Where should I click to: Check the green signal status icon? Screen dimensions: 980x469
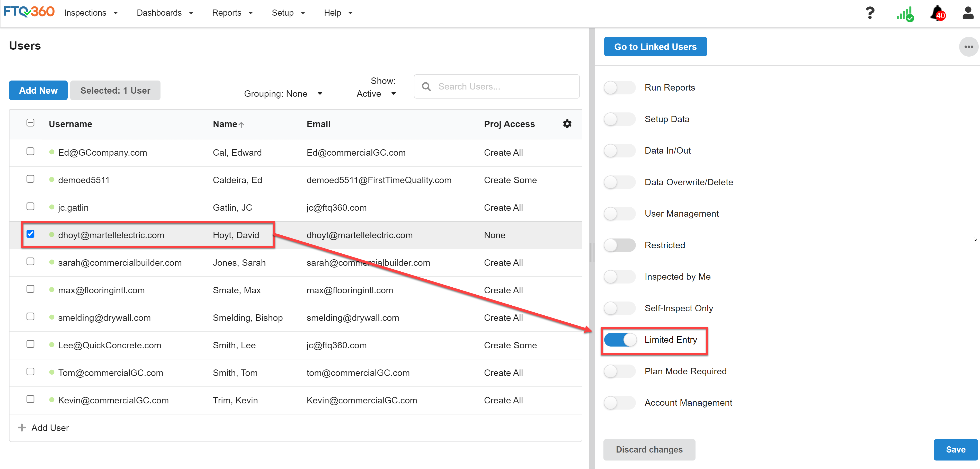pyautogui.click(x=905, y=14)
